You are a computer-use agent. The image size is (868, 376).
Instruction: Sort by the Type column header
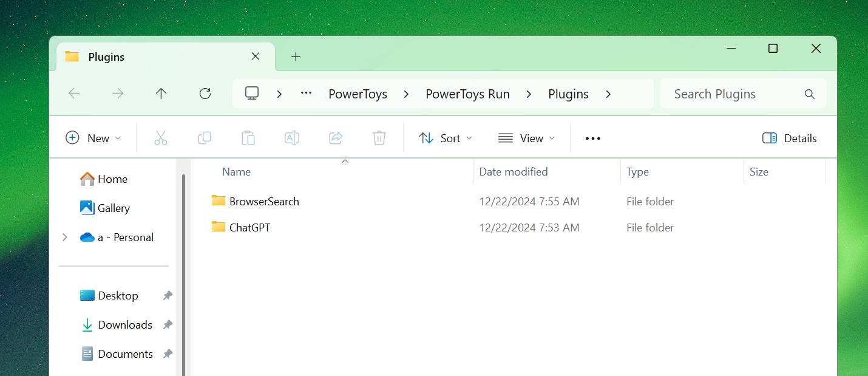(637, 172)
